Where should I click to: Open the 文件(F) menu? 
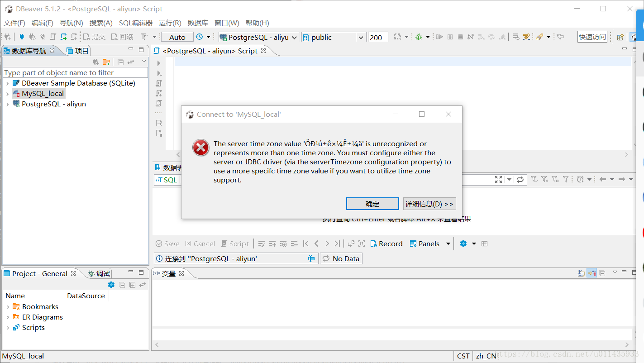click(14, 23)
